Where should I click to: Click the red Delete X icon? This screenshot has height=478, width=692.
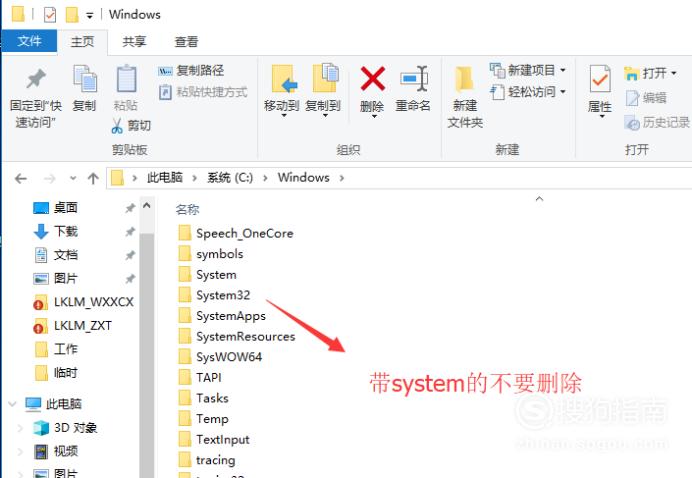coord(372,79)
